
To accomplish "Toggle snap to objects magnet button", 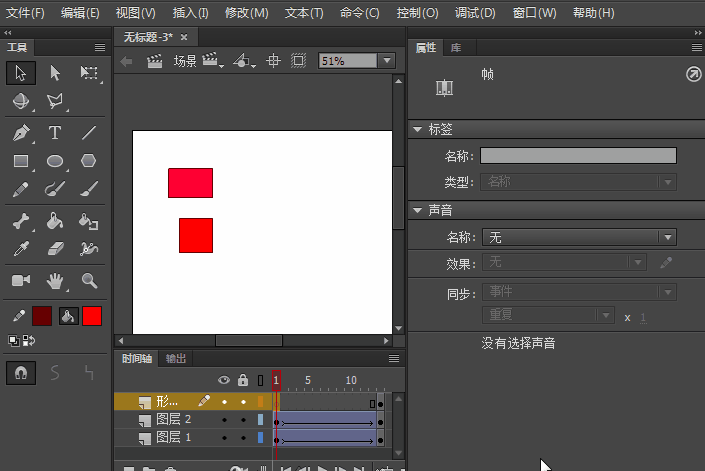I will [21, 372].
